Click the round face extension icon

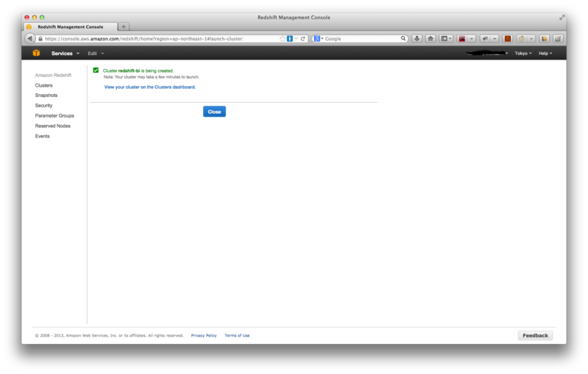click(521, 39)
